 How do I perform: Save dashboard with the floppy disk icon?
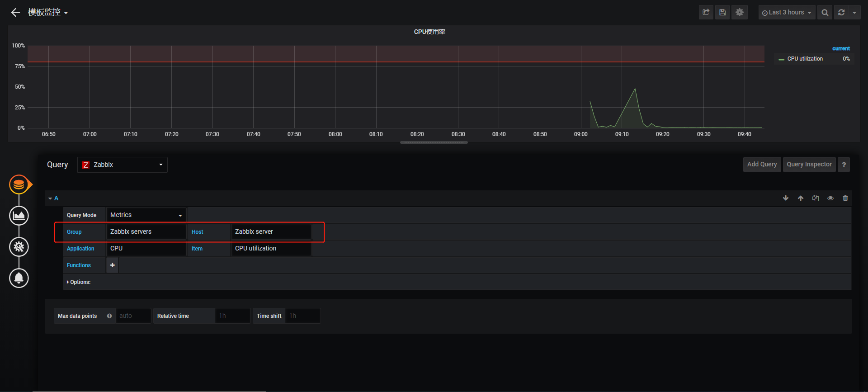click(x=722, y=13)
